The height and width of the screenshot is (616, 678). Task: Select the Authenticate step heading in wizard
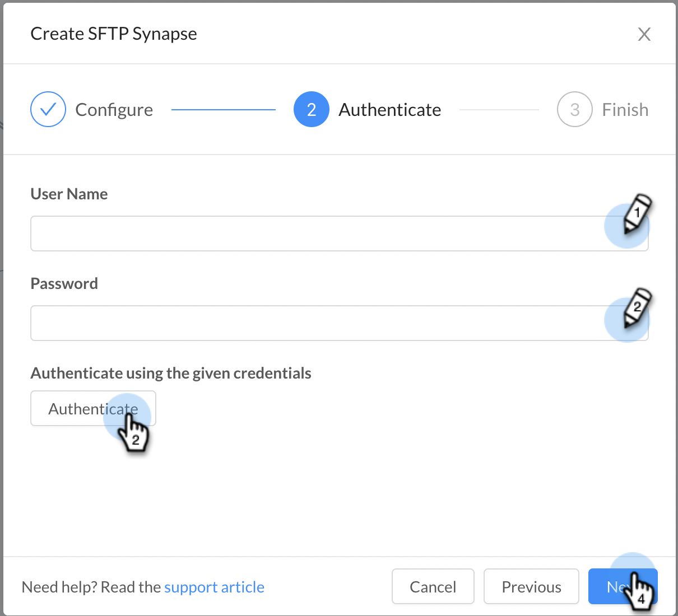click(x=390, y=110)
